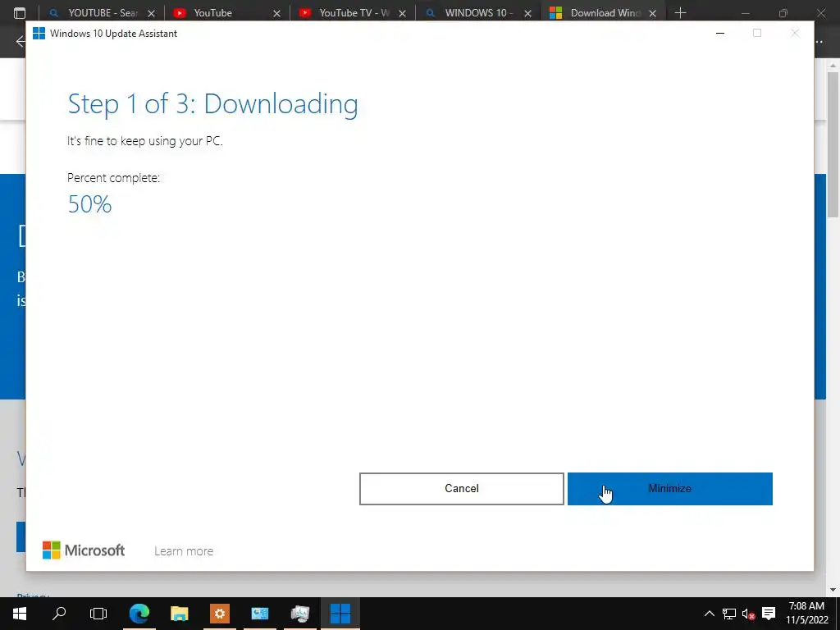840x630 pixels.
Task: Open the Windows Start menu
Action: pos(20,614)
